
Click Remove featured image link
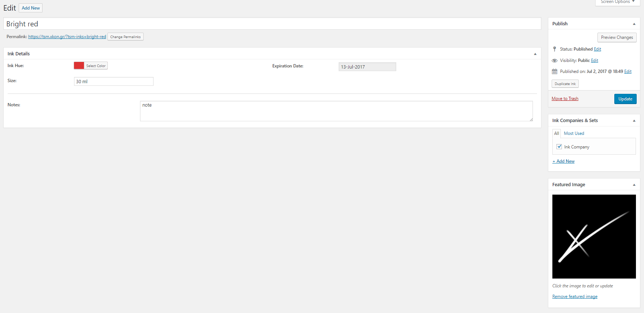point(575,297)
